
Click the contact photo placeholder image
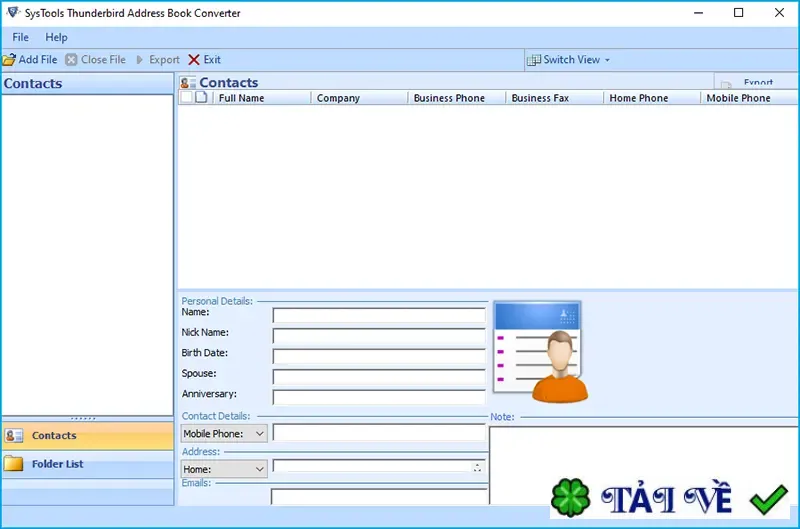coord(540,351)
